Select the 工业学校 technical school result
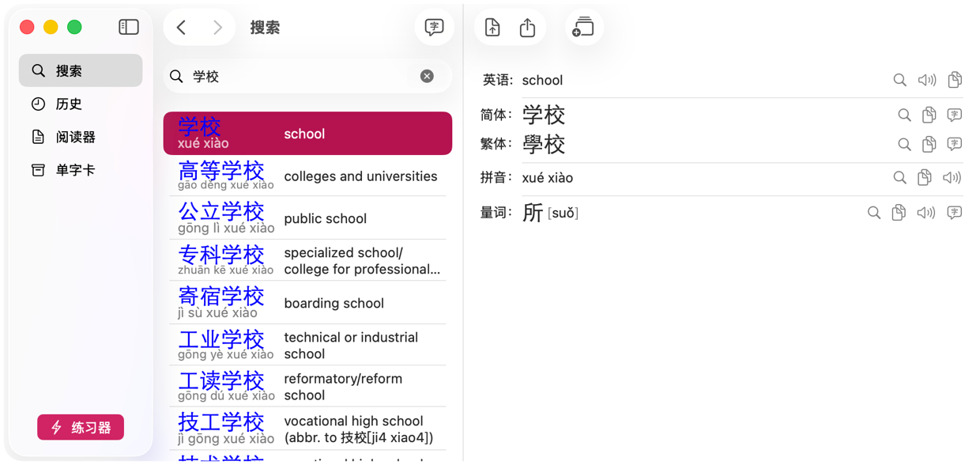This screenshot has width=980, height=465. click(307, 345)
